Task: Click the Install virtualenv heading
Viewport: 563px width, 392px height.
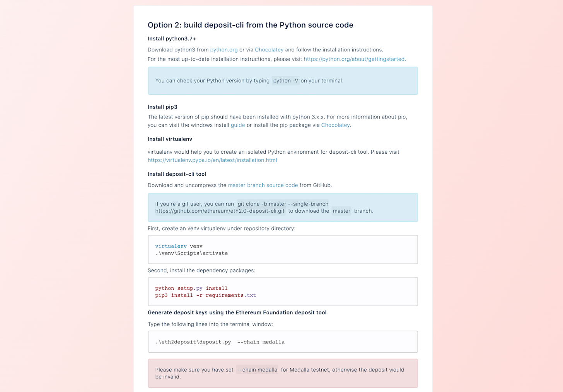Action: point(170,139)
